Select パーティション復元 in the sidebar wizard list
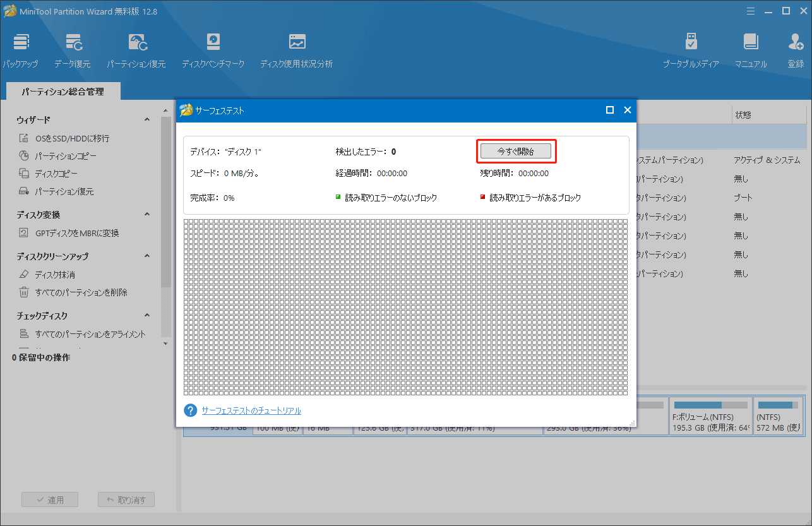The width and height of the screenshot is (812, 526). coord(56,191)
